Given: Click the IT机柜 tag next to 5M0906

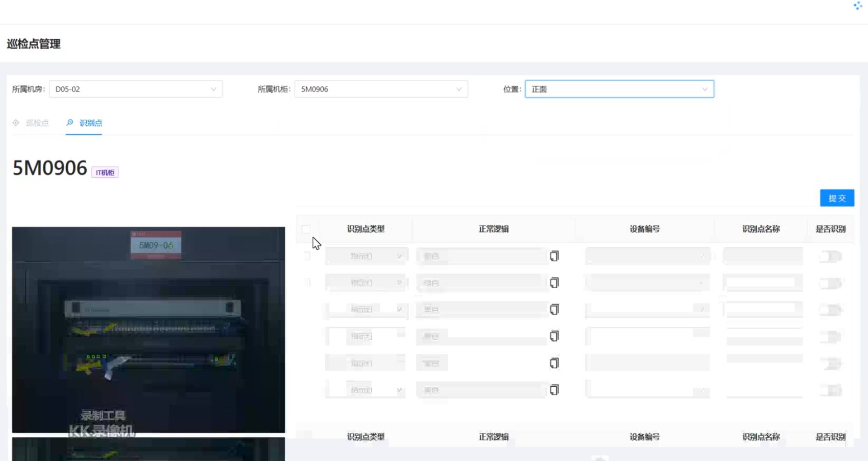Looking at the screenshot, I should coord(105,173).
